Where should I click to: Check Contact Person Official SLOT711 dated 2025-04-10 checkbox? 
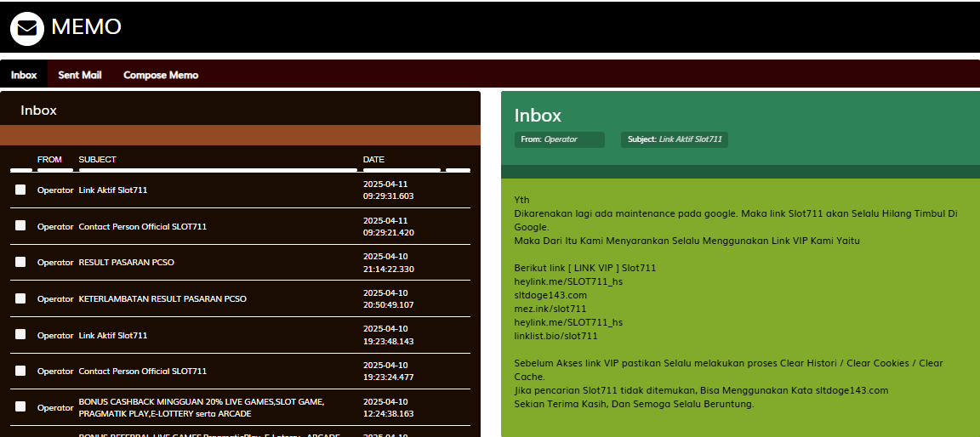(20, 370)
